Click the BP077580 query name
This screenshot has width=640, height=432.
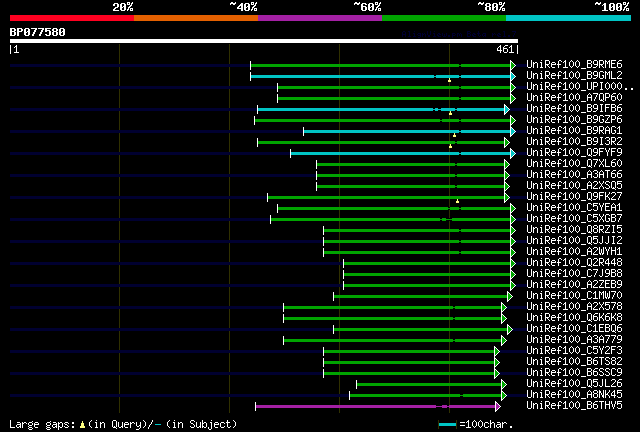pyautogui.click(x=38, y=32)
